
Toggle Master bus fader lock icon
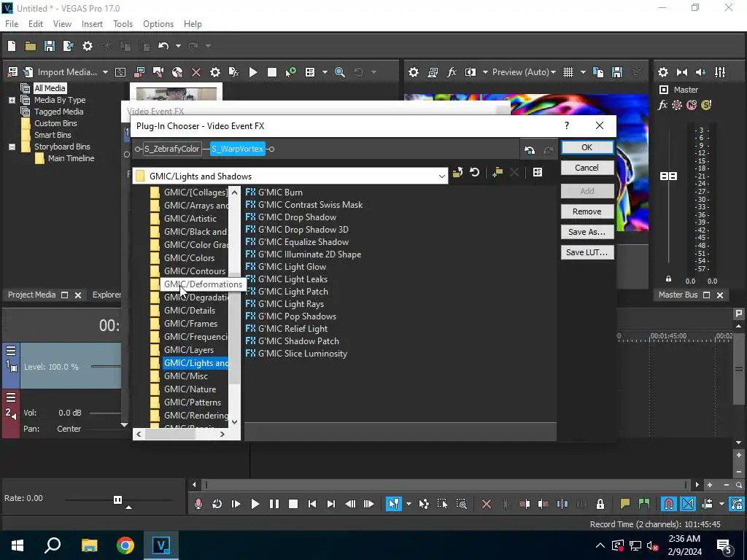click(668, 279)
